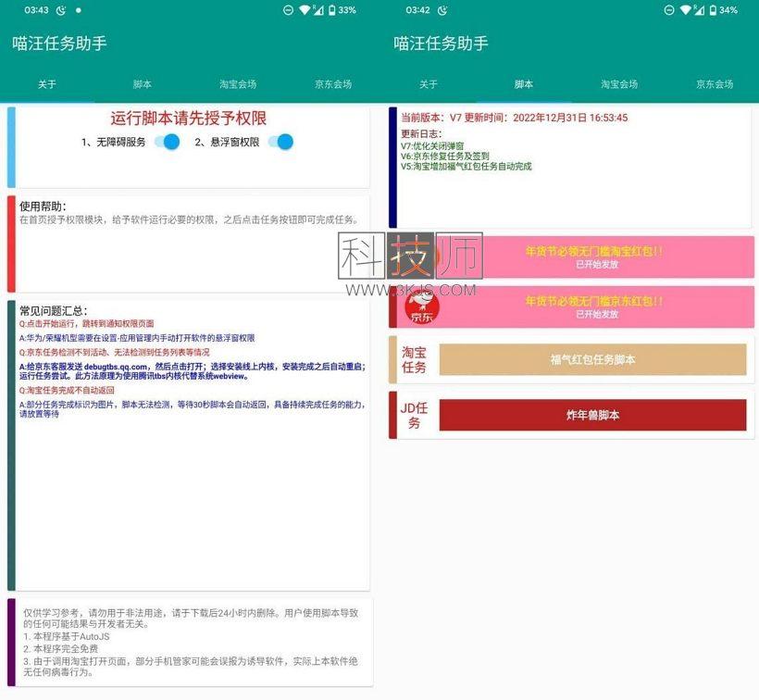Viewport: 759px width, 700px height.
Task: Click the 仅供学习参考 disclaimer paragraph
Action: pyautogui.click(x=191, y=619)
